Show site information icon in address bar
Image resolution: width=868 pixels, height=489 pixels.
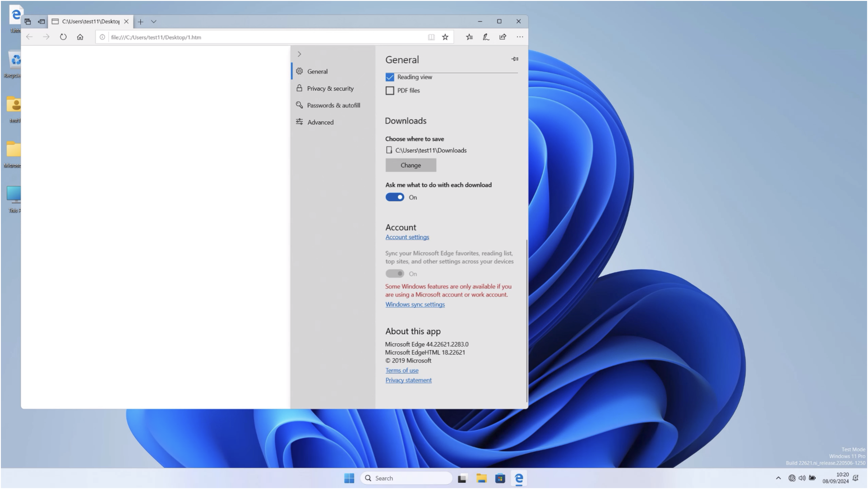click(x=102, y=37)
